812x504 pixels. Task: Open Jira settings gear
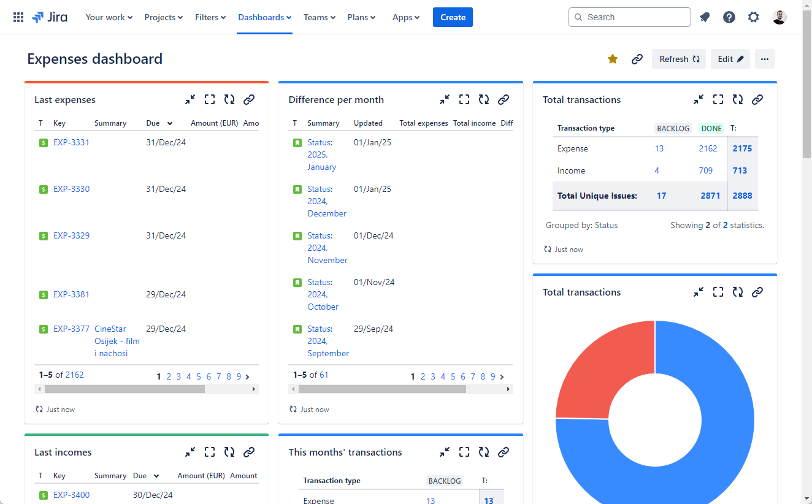coord(753,17)
